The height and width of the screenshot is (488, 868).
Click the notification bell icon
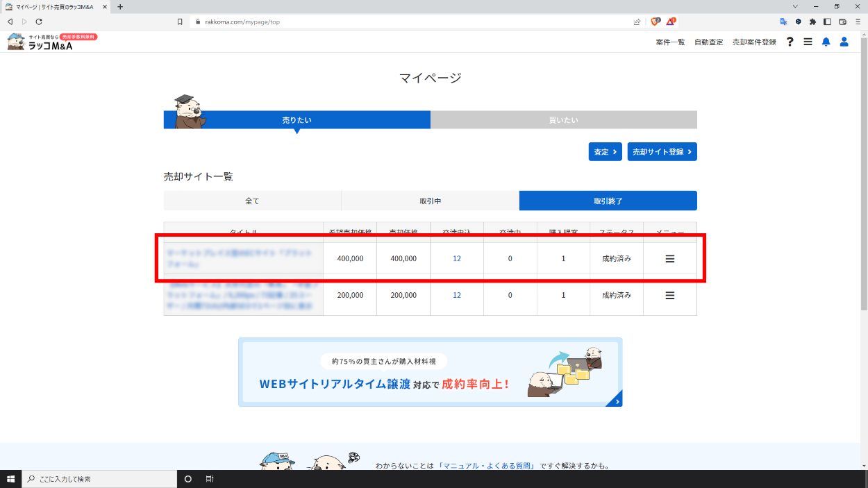click(x=826, y=42)
